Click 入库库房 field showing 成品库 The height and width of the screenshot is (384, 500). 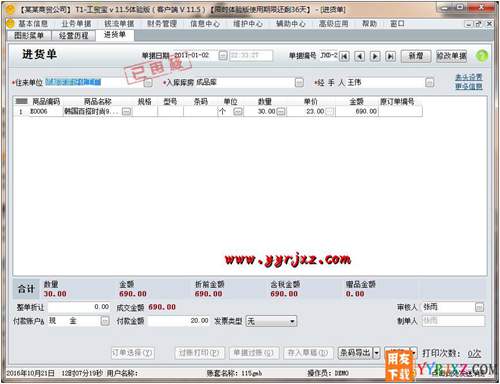coord(245,82)
